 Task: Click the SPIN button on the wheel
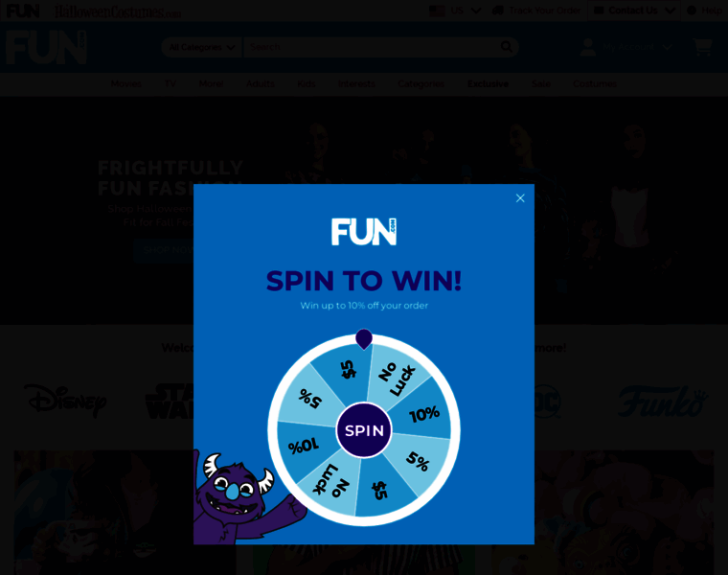pyautogui.click(x=364, y=430)
